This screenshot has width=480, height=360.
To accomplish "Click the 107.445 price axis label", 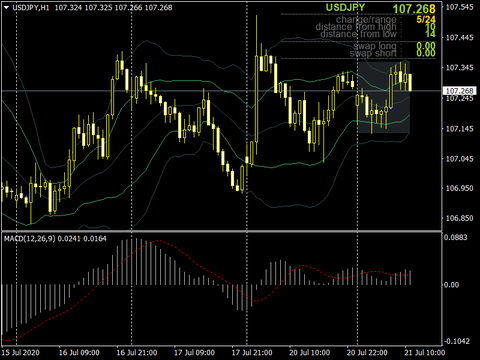I will (460, 38).
